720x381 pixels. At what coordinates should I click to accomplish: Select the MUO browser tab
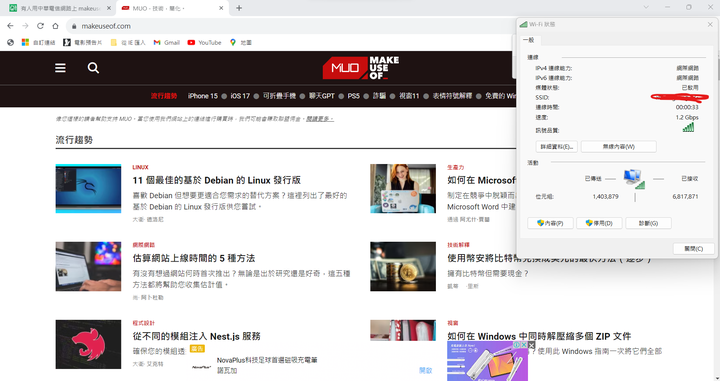coord(172,8)
